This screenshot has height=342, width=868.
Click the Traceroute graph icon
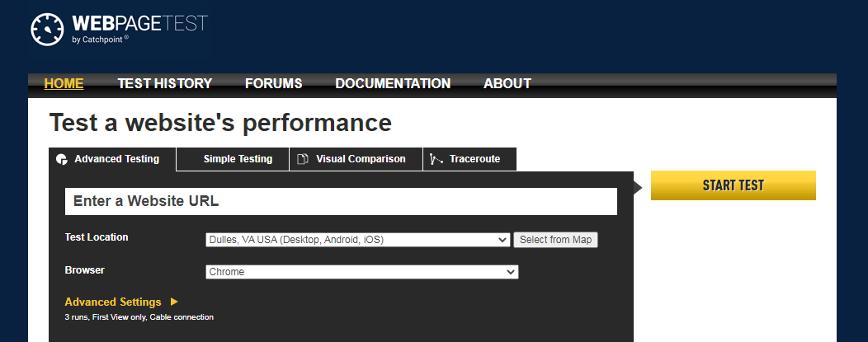(x=436, y=159)
